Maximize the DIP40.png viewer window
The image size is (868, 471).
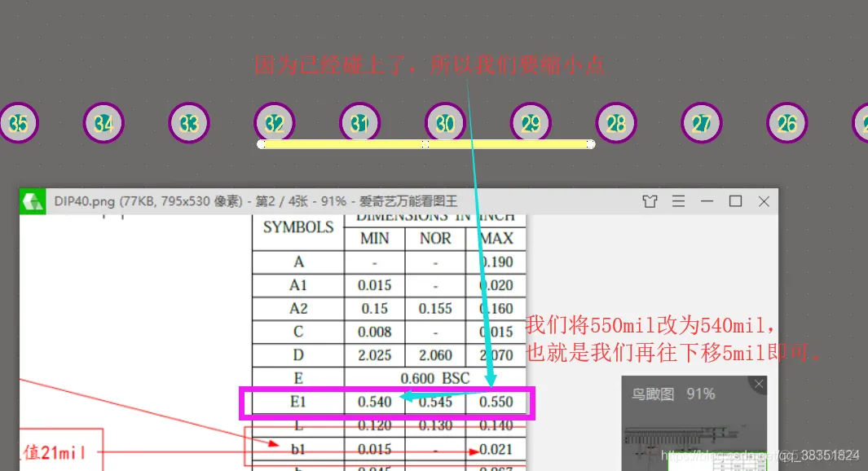click(x=735, y=201)
